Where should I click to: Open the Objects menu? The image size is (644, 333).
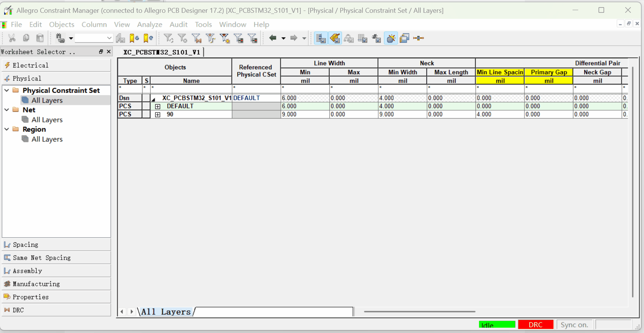click(62, 24)
